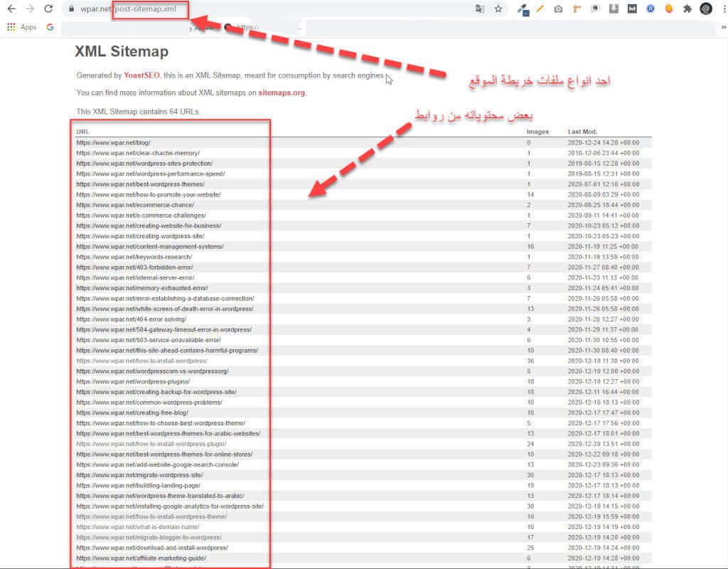The height and width of the screenshot is (569, 728).
Task: Open the 504-gateway-timeout-error-in-wordpress link
Action: (164, 329)
